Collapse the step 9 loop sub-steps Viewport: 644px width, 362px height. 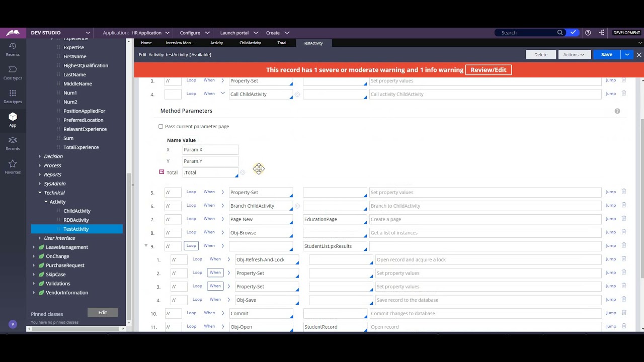click(x=146, y=245)
